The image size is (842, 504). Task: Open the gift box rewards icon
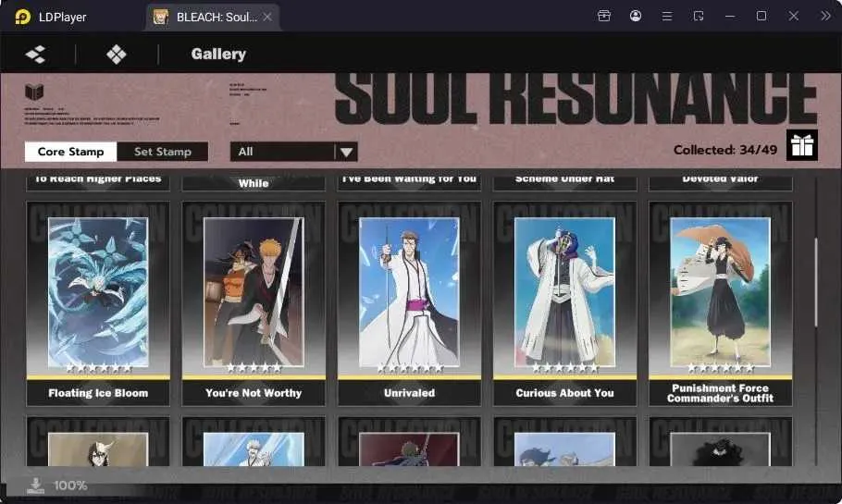pos(801,145)
